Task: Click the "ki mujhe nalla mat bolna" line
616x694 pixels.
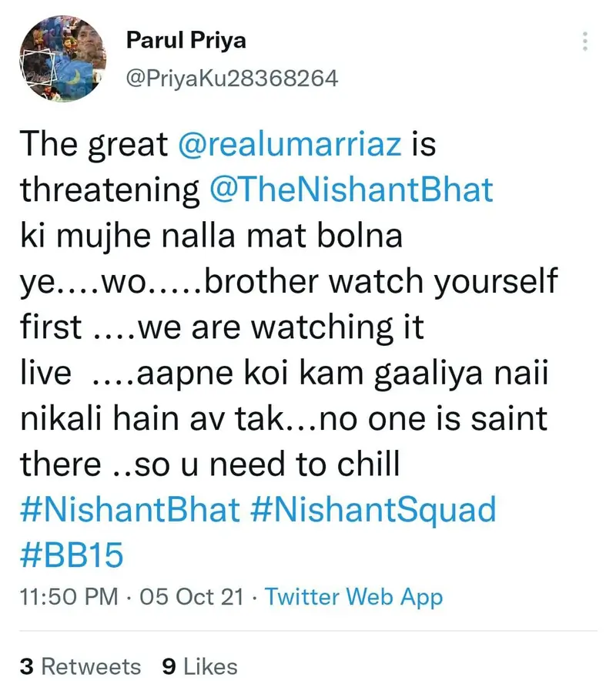Action: [x=211, y=236]
